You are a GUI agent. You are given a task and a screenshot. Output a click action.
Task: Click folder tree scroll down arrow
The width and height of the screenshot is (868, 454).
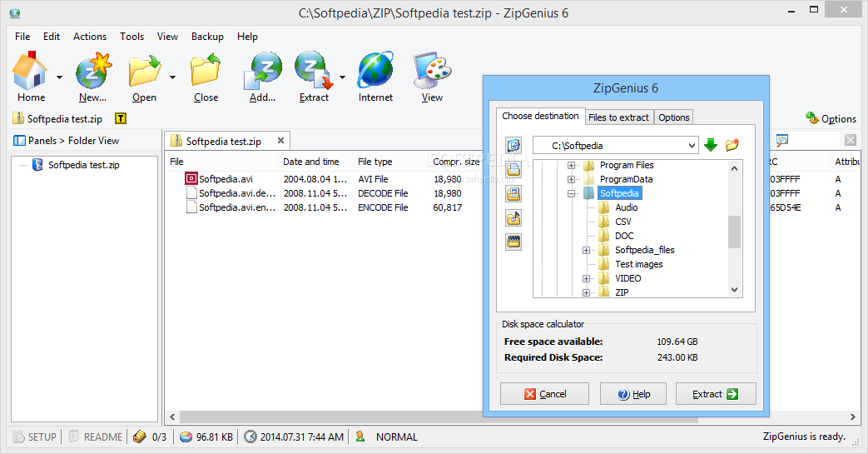point(735,290)
